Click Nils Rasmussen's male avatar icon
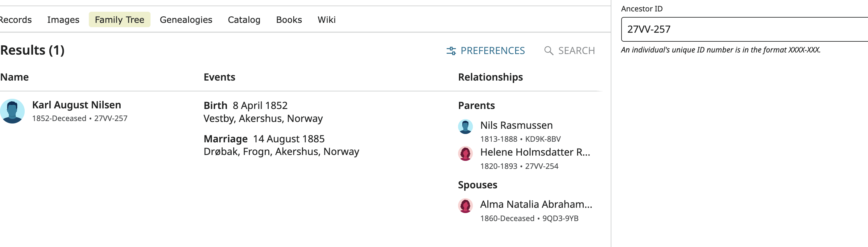The image size is (868, 247). pyautogui.click(x=465, y=127)
